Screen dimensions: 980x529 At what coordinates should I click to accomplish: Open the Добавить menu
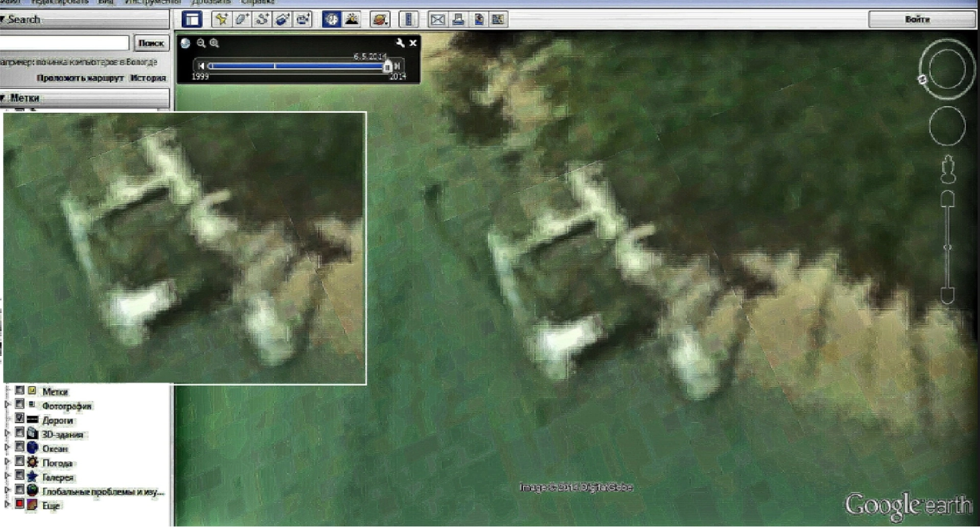pyautogui.click(x=211, y=2)
